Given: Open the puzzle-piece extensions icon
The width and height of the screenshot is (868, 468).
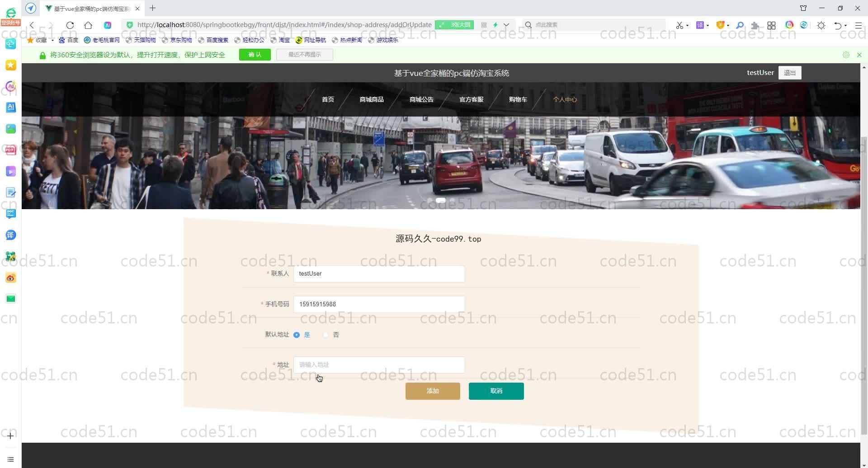Looking at the screenshot, I should (755, 25).
